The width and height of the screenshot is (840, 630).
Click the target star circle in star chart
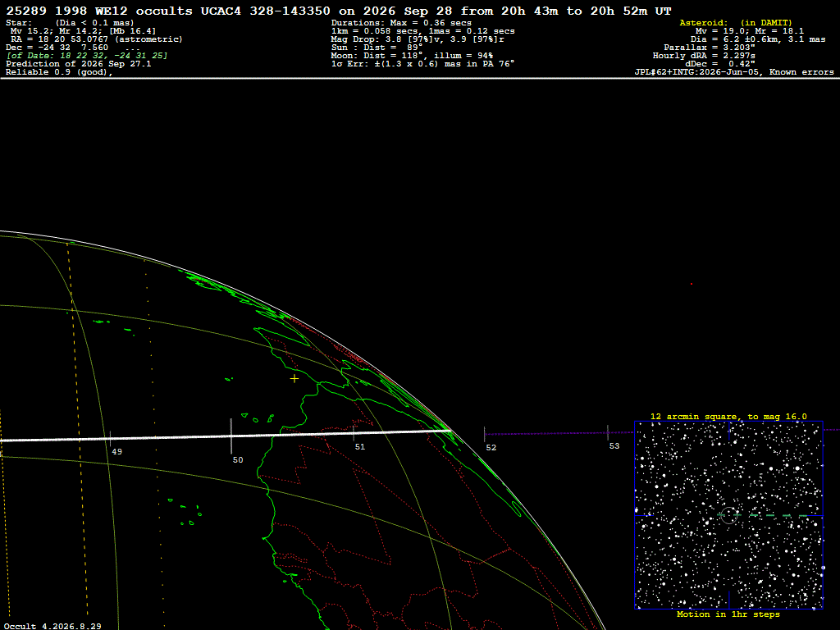[728, 515]
